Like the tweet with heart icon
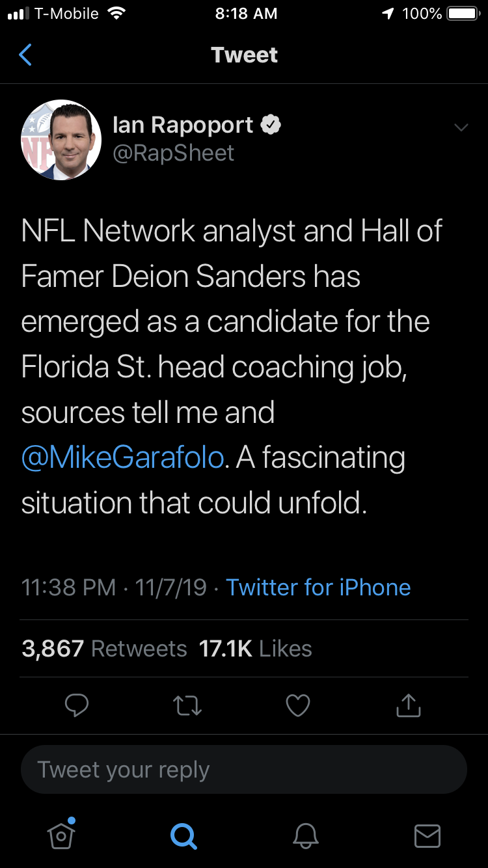The image size is (488, 868). (298, 706)
